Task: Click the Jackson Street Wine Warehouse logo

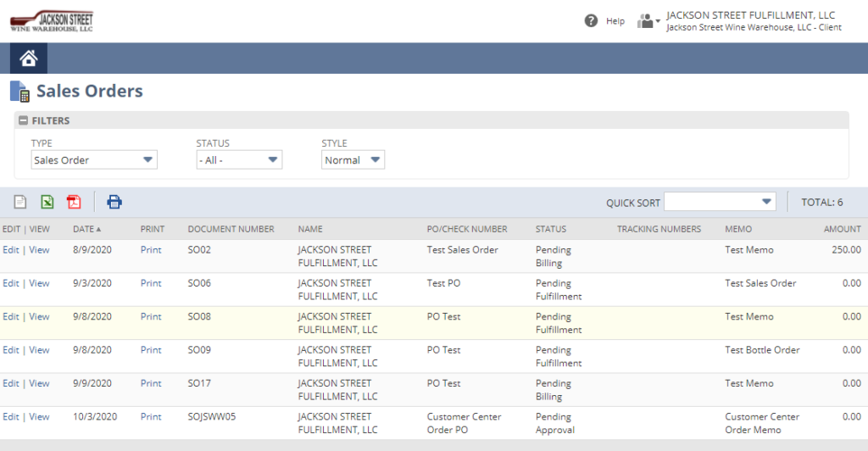Action: point(52,21)
